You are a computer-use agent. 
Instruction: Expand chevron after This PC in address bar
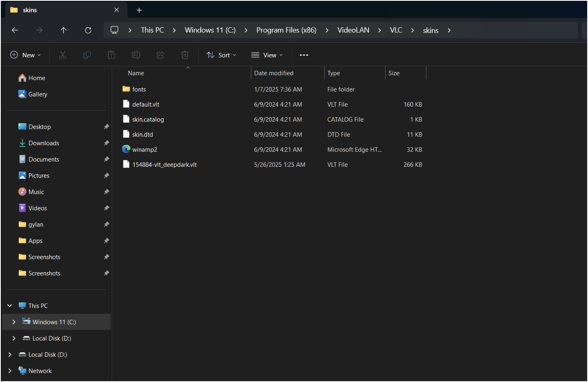174,30
